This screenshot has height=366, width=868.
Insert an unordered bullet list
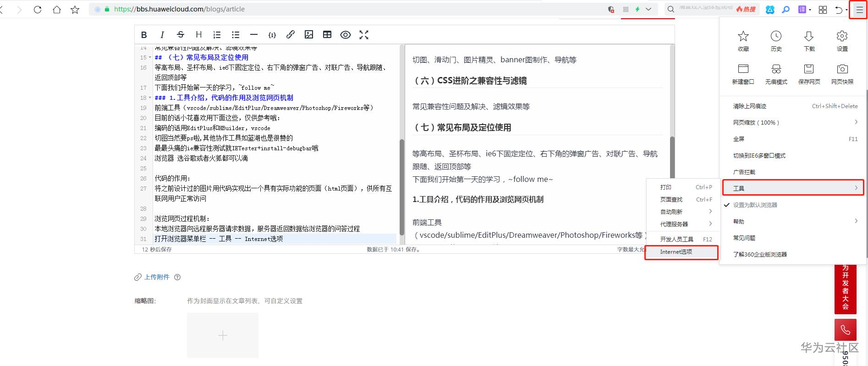point(236,35)
